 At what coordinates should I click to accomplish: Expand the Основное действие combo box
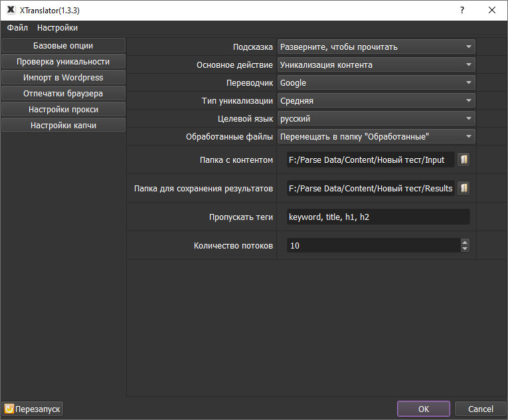coord(376,65)
